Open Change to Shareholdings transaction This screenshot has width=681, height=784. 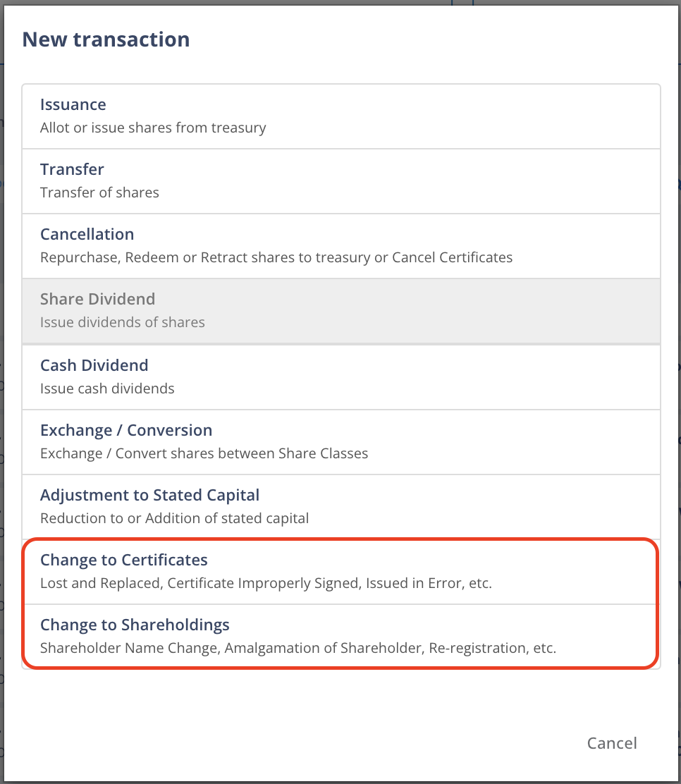coord(135,625)
